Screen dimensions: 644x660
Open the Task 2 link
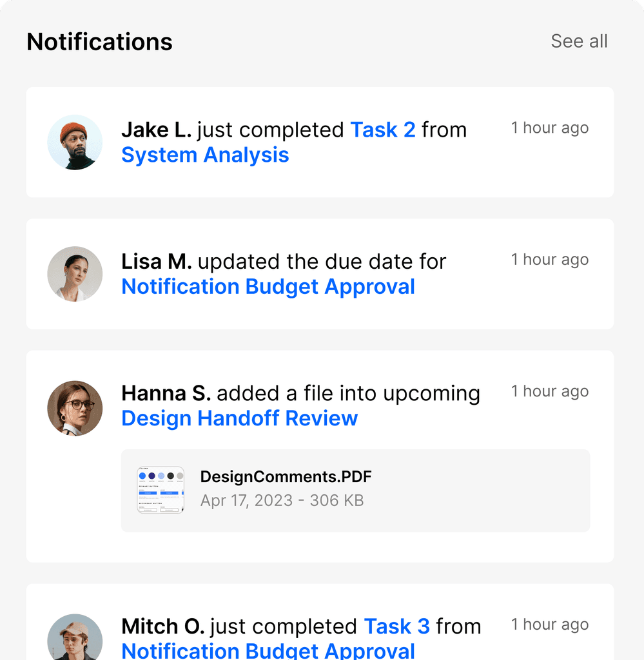click(x=383, y=130)
